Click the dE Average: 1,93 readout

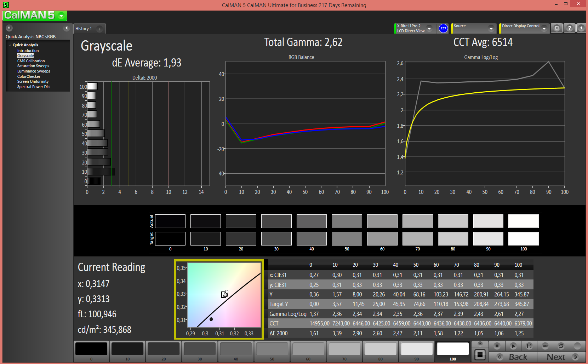tap(147, 63)
